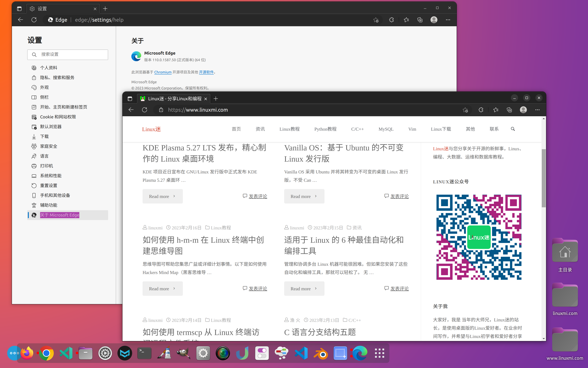
Task: Launch Firefox from the dock
Action: pos(27,353)
